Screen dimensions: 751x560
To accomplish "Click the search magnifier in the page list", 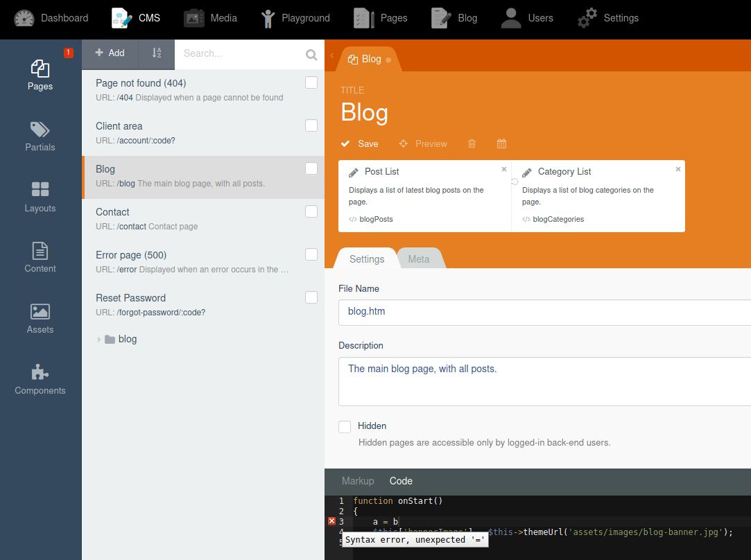I will 311,53.
